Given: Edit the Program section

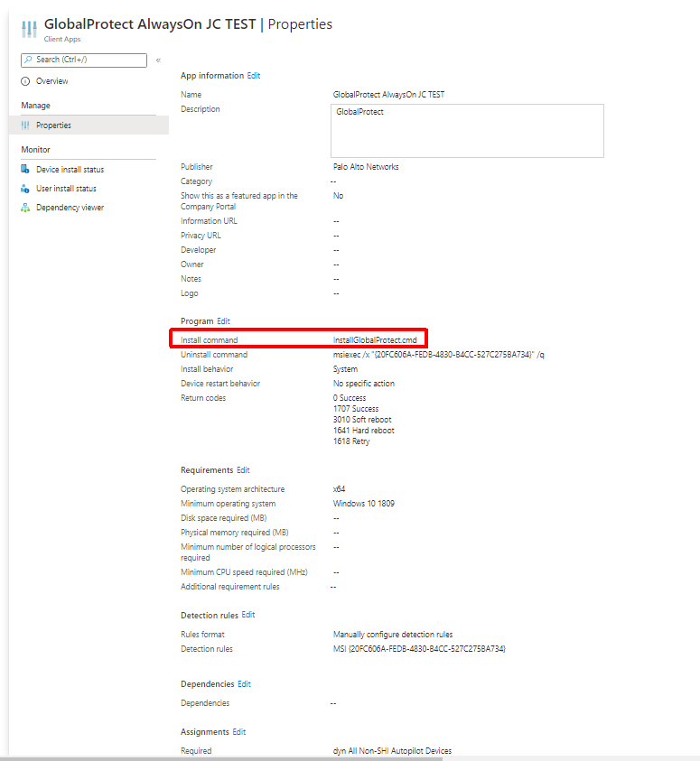Looking at the screenshot, I should pos(223,321).
